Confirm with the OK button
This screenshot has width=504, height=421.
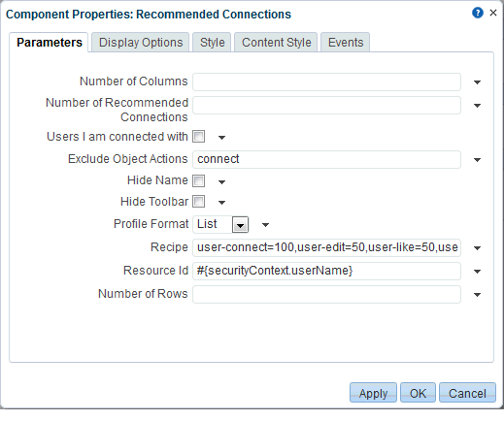418,393
